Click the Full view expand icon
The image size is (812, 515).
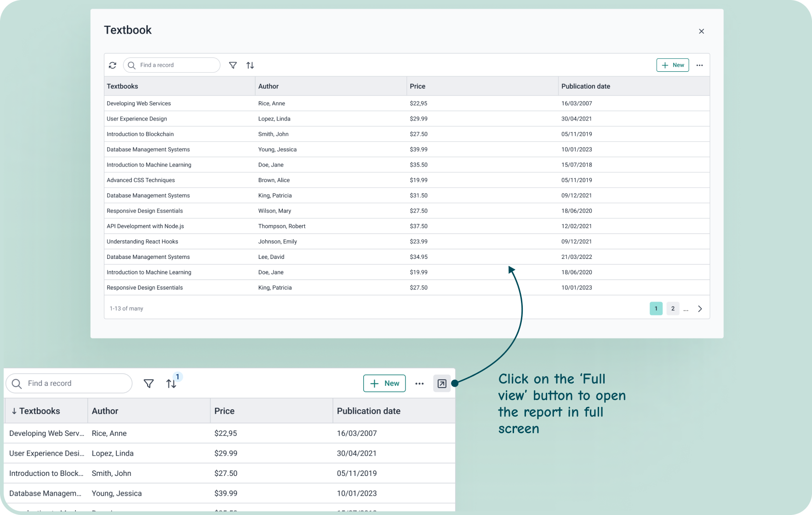tap(442, 383)
